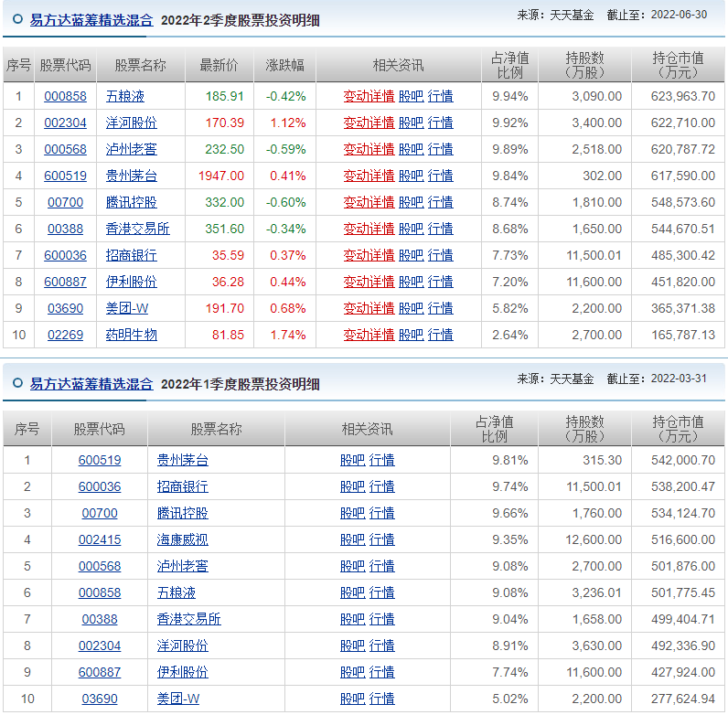Open 股吧 for 泸州老窖 in Q2 table
Viewport: 728px width, 715px height.
412,149
